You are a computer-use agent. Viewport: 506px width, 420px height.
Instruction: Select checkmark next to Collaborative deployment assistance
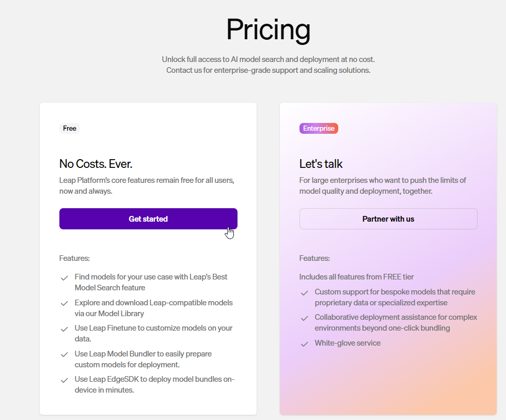point(305,318)
